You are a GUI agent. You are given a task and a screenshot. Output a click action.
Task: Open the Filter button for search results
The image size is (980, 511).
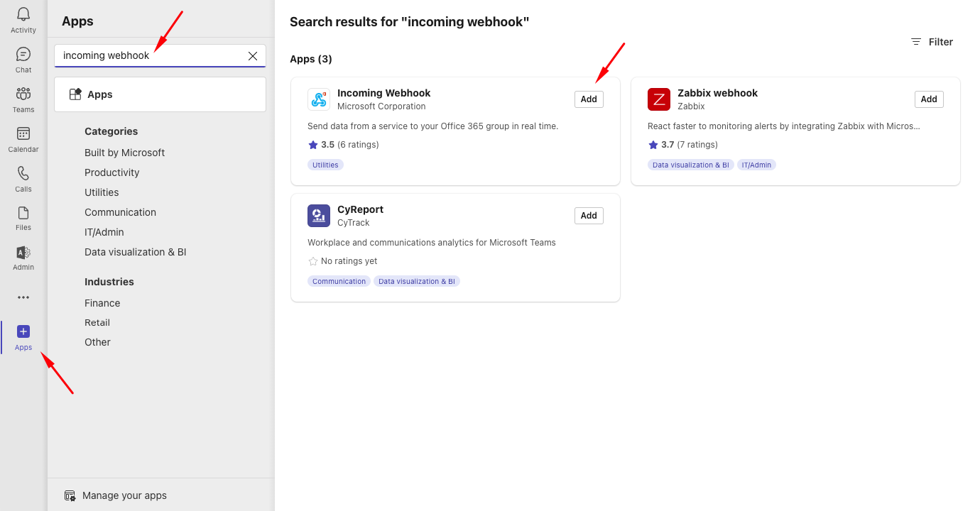(932, 42)
